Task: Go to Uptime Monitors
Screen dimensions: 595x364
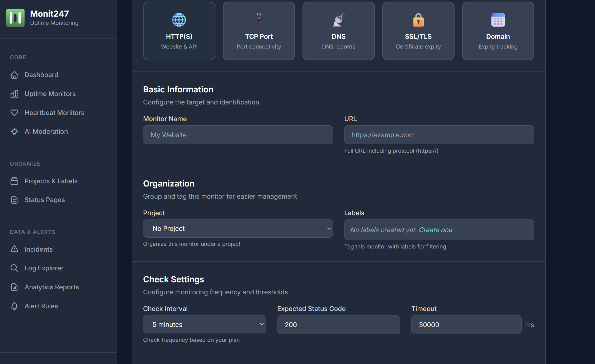Action: click(50, 94)
